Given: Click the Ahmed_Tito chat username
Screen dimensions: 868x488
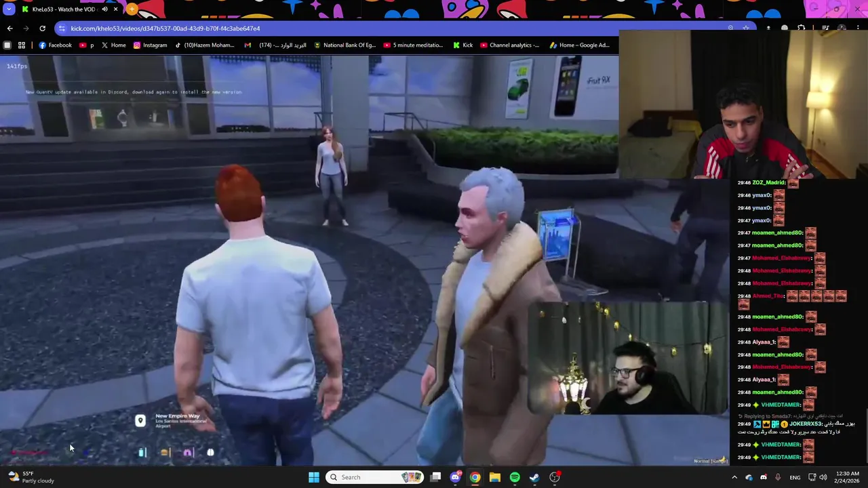Looking at the screenshot, I should 768,296.
